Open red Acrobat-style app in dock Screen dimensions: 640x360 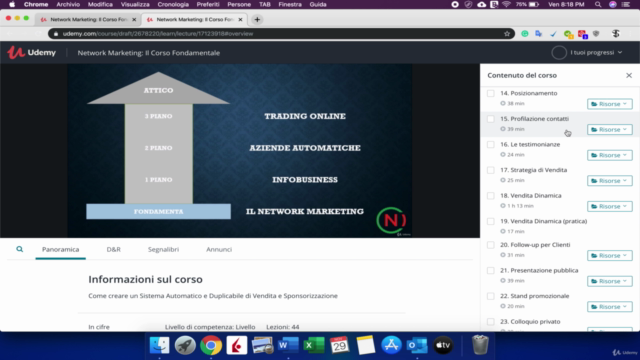(x=237, y=345)
